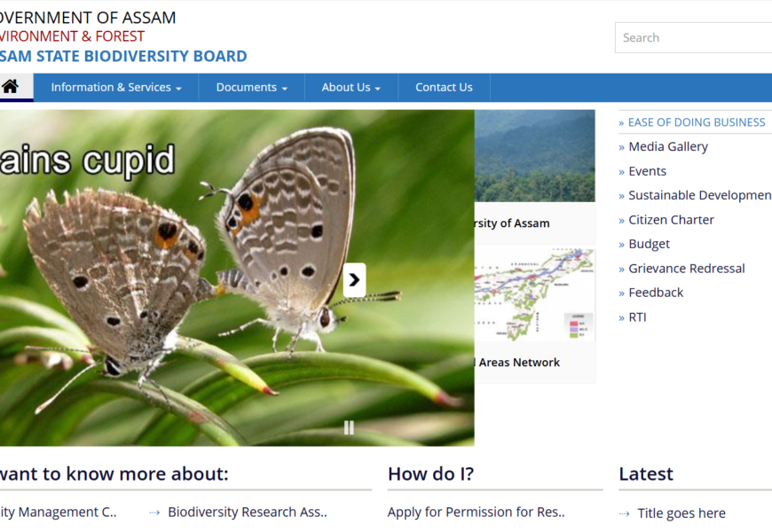
Task: Pause the butterfly image slideshow
Action: (x=349, y=427)
